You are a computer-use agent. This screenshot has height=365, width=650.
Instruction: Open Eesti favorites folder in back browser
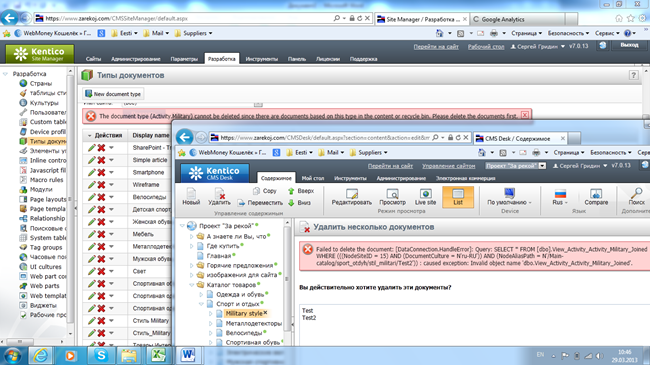[124, 33]
